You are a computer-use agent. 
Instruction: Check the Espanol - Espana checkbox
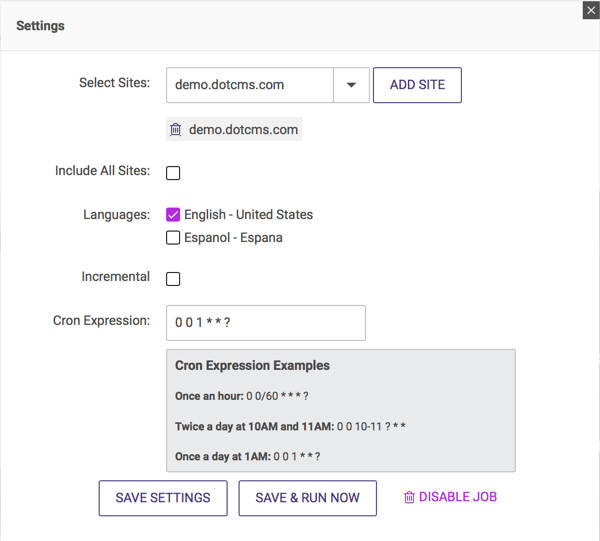(173, 238)
